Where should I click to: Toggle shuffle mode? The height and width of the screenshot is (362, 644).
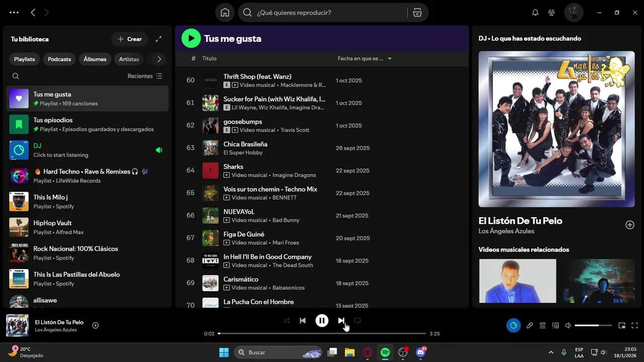click(286, 320)
